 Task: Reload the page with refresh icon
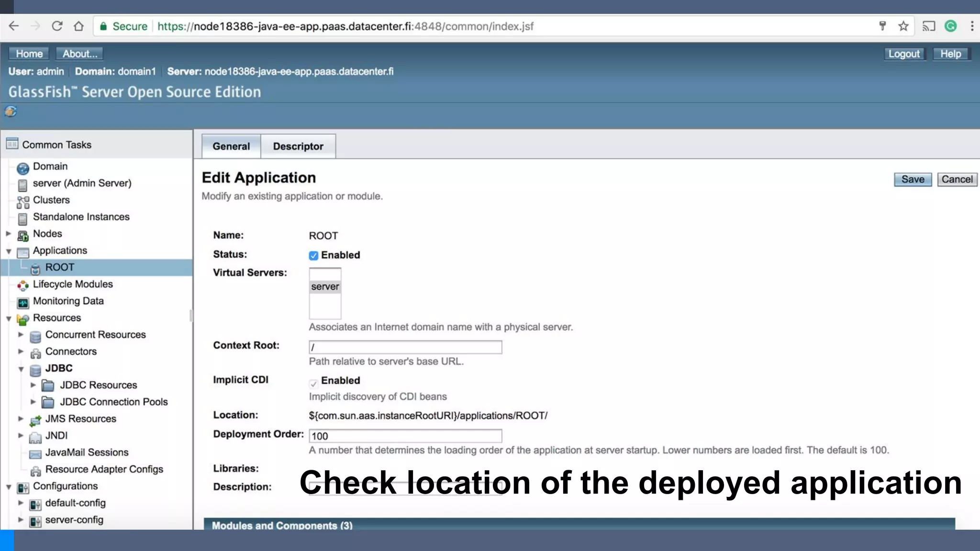tap(57, 26)
